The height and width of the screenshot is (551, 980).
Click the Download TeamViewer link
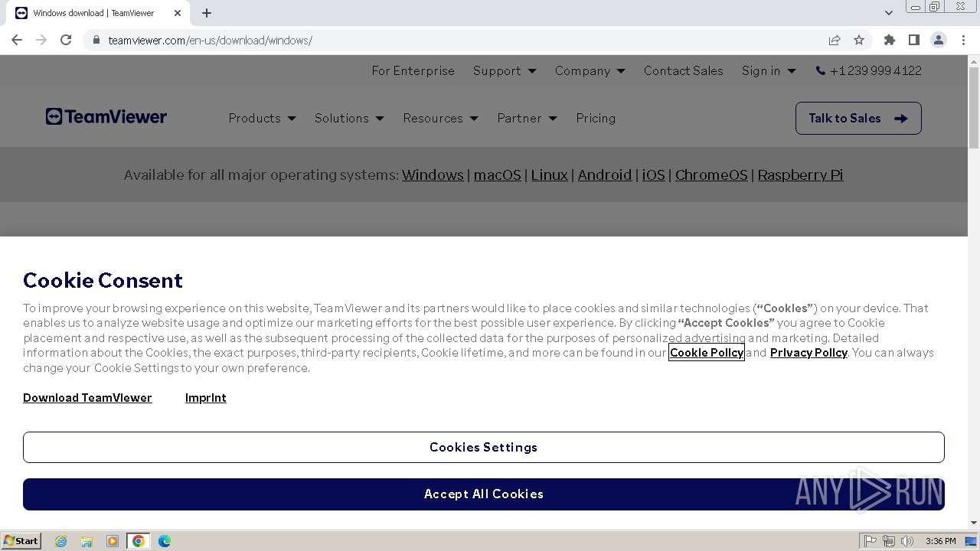(87, 397)
